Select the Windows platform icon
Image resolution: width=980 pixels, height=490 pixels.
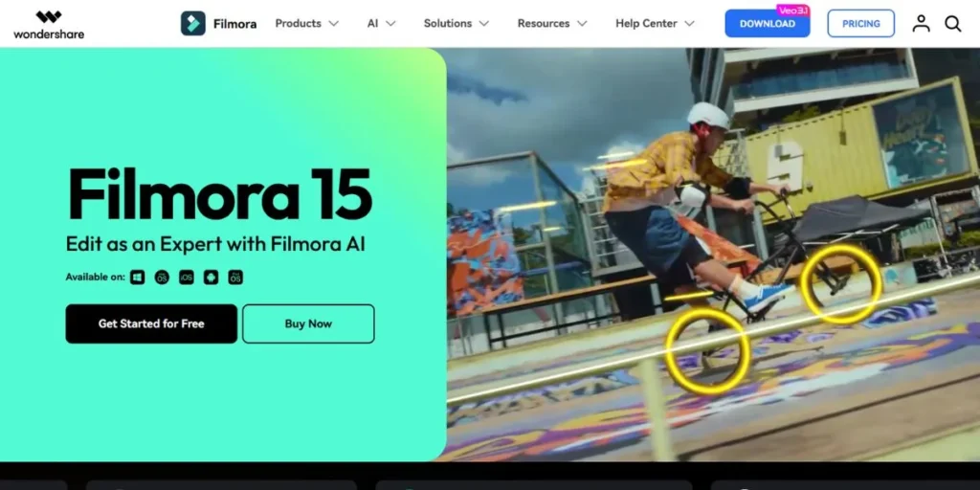click(137, 277)
